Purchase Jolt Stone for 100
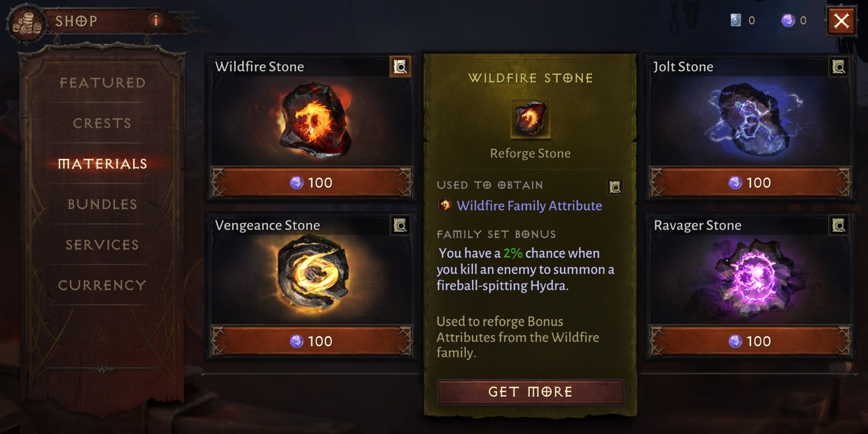 tap(750, 183)
